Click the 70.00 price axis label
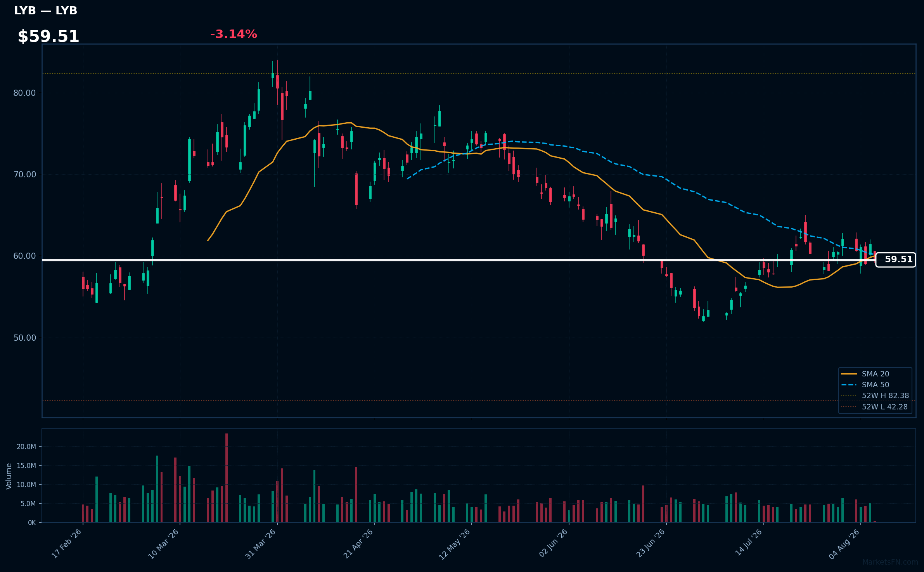Image resolution: width=924 pixels, height=572 pixels. tap(24, 175)
